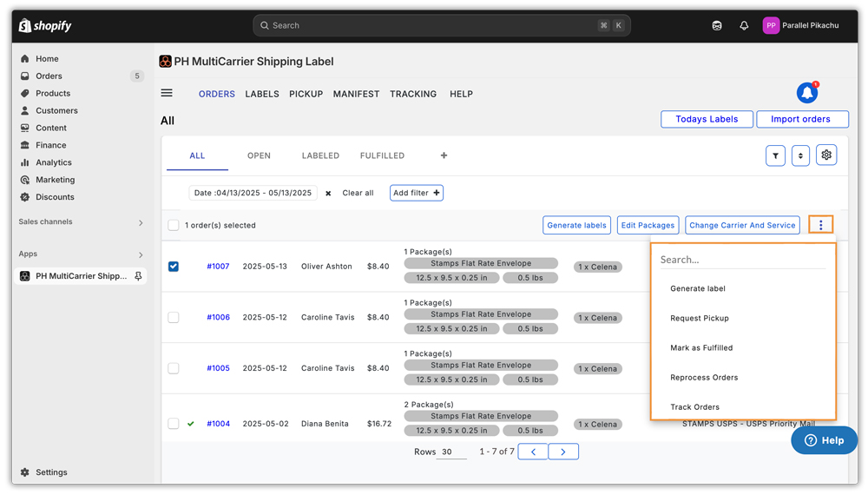Click the Shopify top bar bell icon
Image resolution: width=868 pixels, height=495 pixels.
click(744, 26)
